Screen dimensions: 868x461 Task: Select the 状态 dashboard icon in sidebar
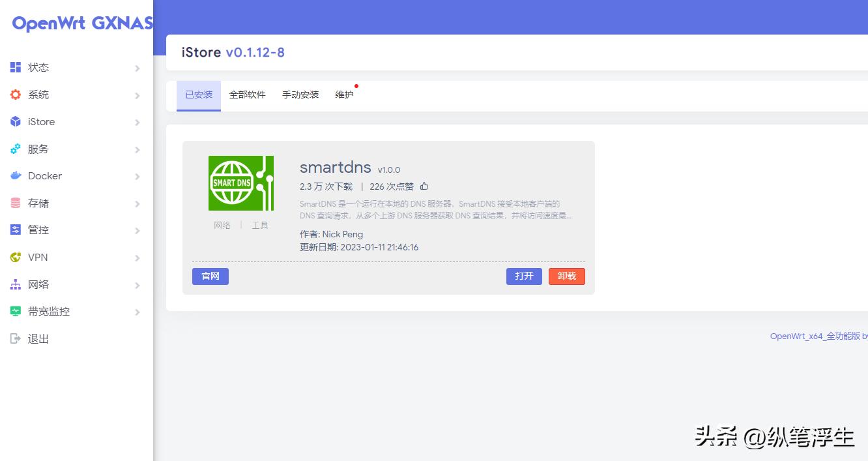point(15,67)
